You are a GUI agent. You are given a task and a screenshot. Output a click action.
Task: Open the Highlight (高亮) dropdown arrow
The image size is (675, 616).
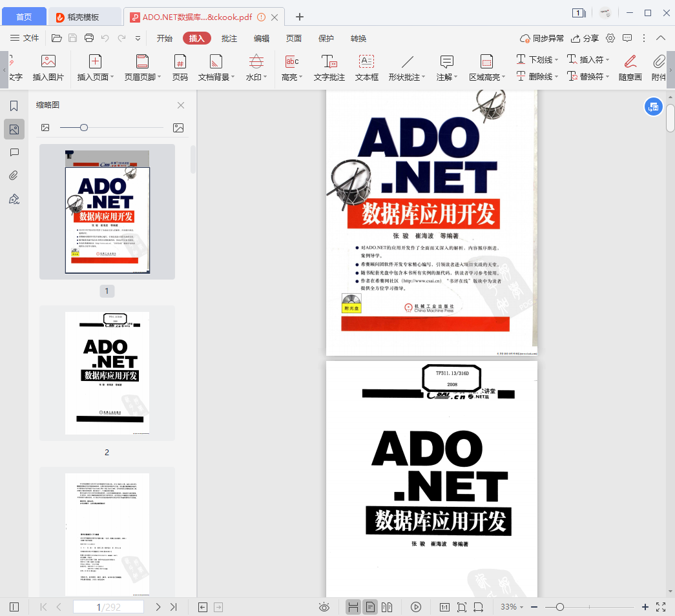(301, 77)
